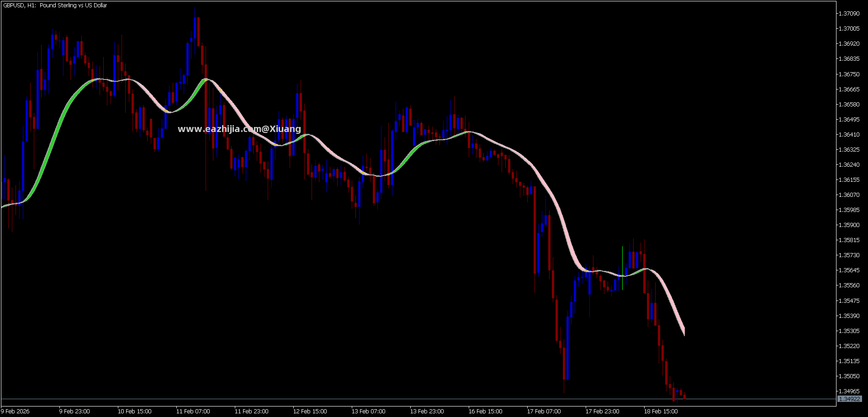The image size is (868, 417).
Task: Click the 1.37005 price scale label
Action: [849, 29]
